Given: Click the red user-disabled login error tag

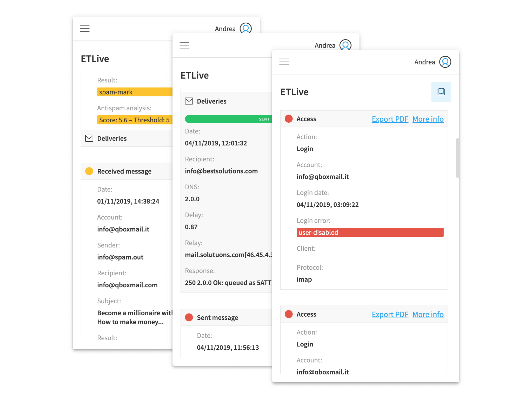Looking at the screenshot, I should pos(370,232).
